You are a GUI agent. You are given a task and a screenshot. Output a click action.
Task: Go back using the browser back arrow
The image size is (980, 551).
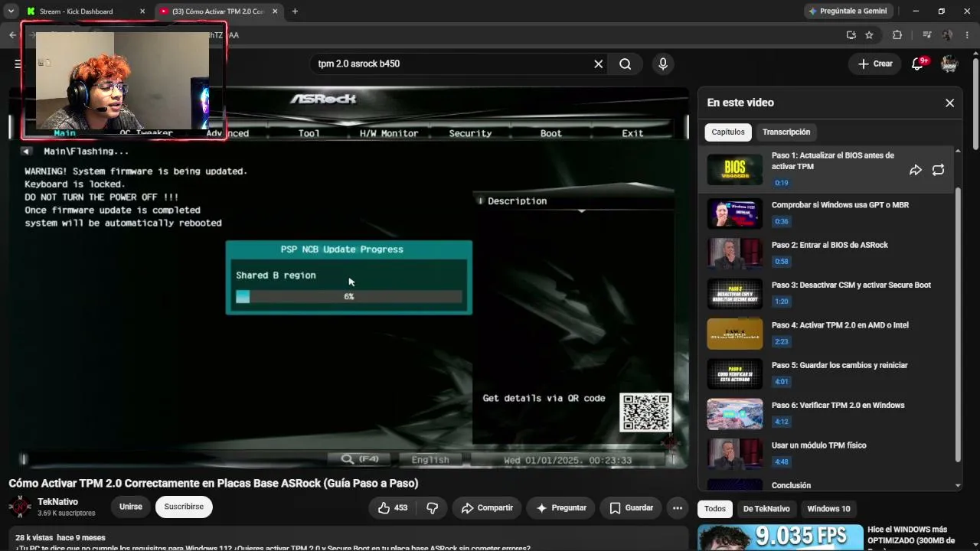12,35
